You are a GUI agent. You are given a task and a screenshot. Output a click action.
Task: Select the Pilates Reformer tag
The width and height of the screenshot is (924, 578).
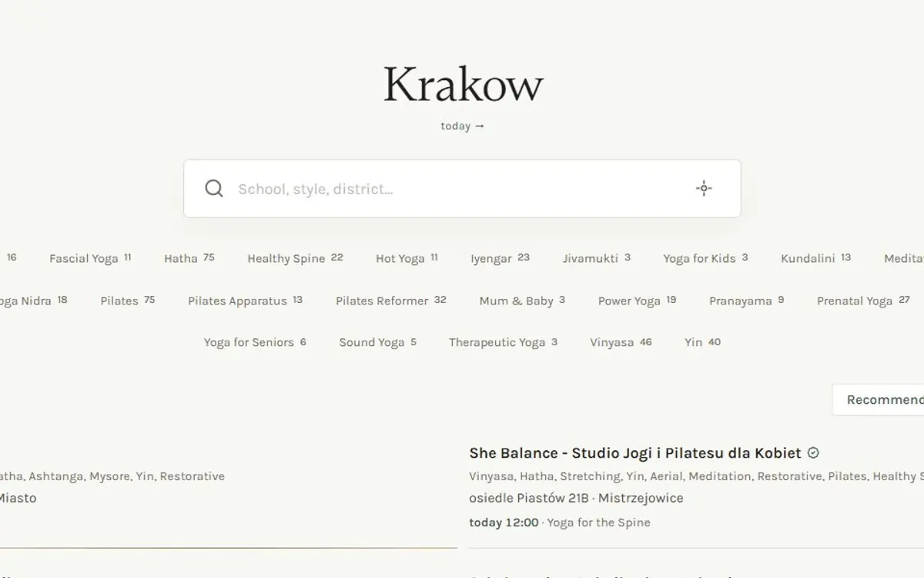pyautogui.click(x=391, y=301)
